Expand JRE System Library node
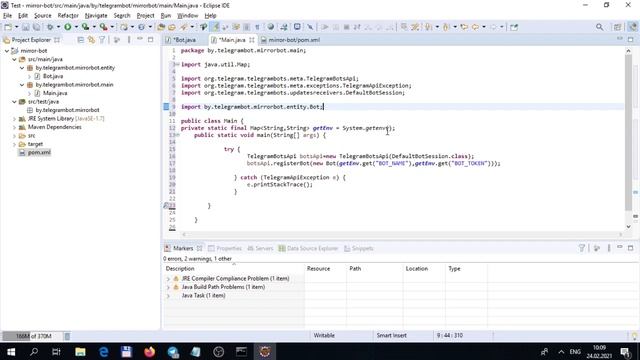 (x=14, y=119)
